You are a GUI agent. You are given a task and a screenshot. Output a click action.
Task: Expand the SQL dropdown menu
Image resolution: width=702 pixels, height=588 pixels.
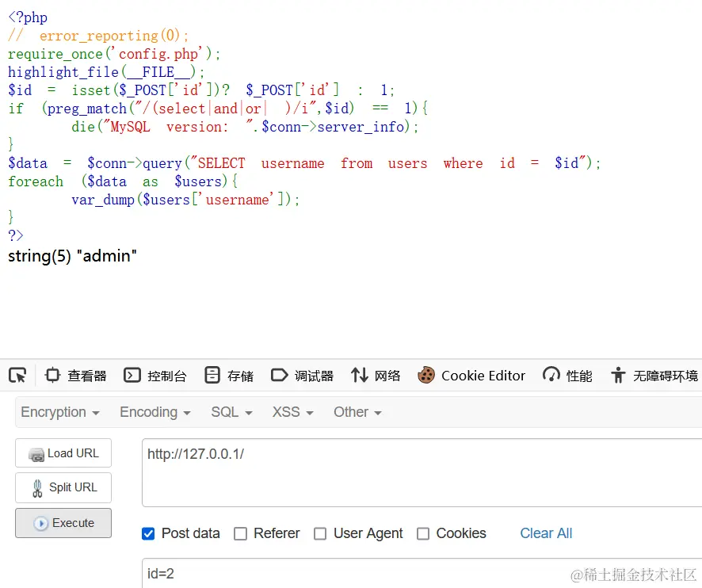point(231,412)
